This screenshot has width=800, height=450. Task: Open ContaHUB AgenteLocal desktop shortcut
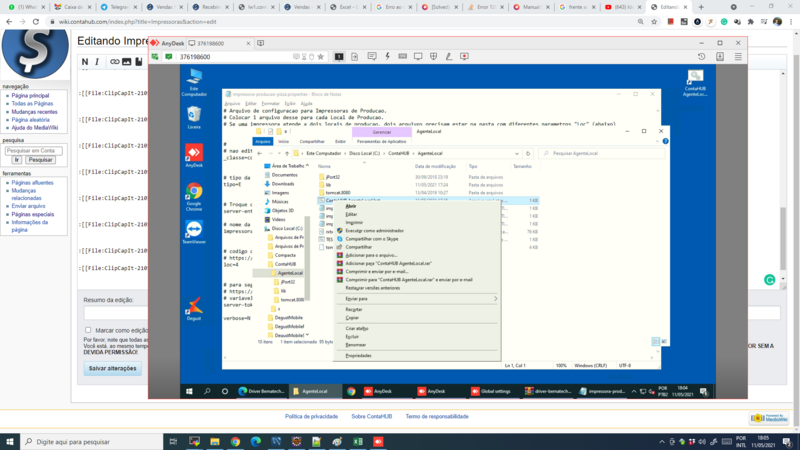[695, 83]
